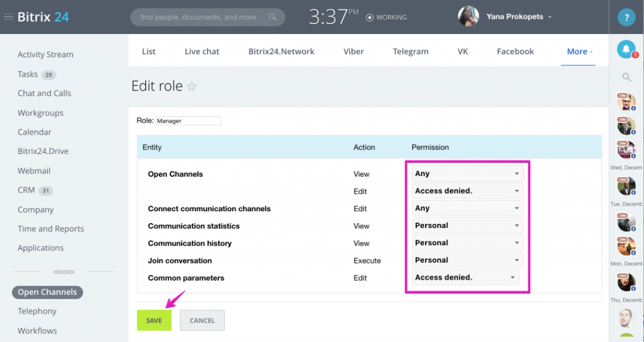Open the hamburger menu next to Bitrix 24
Screen dimensions: 644x342
[8, 17]
